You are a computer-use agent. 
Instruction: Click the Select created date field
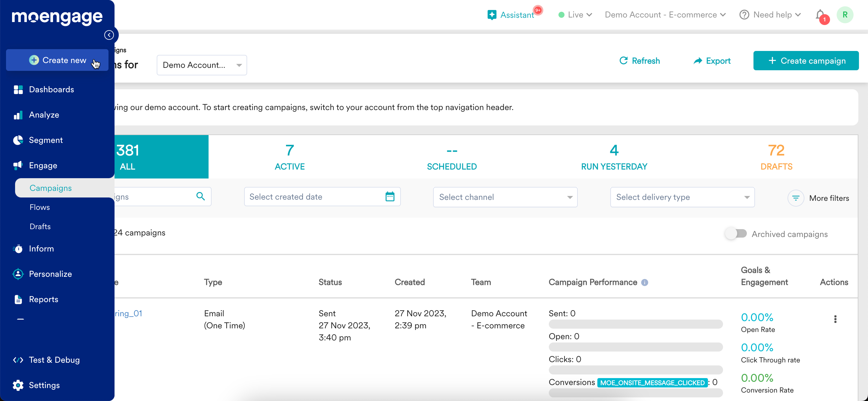click(322, 197)
